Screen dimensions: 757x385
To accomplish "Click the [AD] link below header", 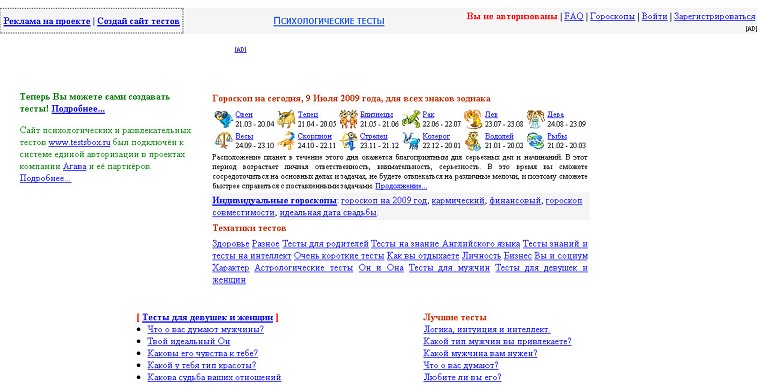I will click(240, 49).
